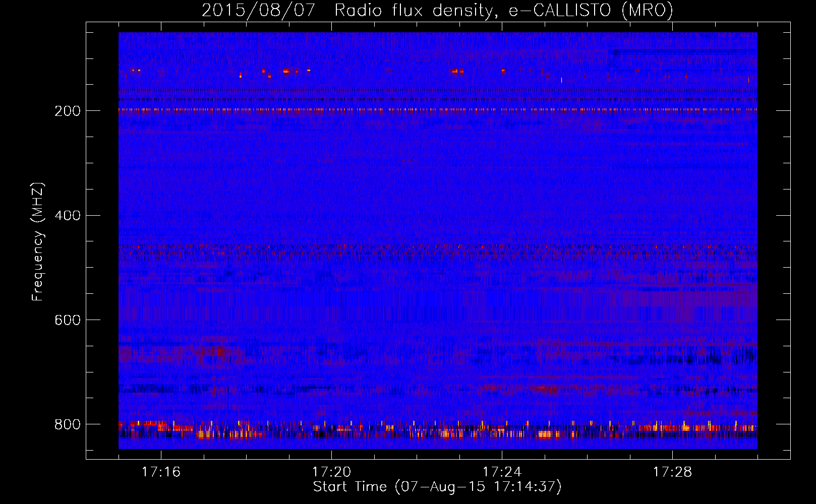The height and width of the screenshot is (504, 816).
Task: Click the 17:20 time tick label
Action: [x=331, y=472]
